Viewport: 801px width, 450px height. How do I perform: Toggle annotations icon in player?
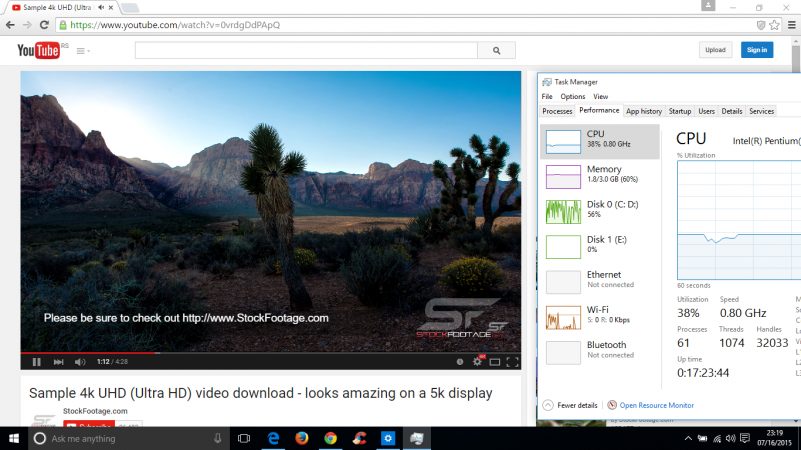(460, 362)
